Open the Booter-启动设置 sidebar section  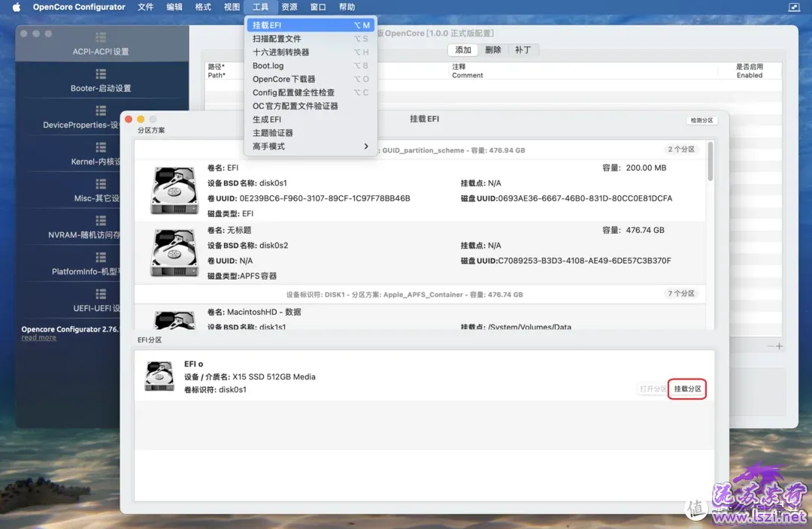point(101,80)
